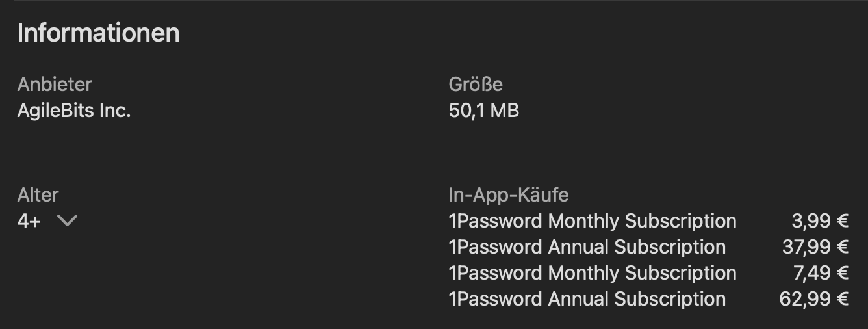Select the Monthly Subscription name priced 3,99 €

coord(593,221)
